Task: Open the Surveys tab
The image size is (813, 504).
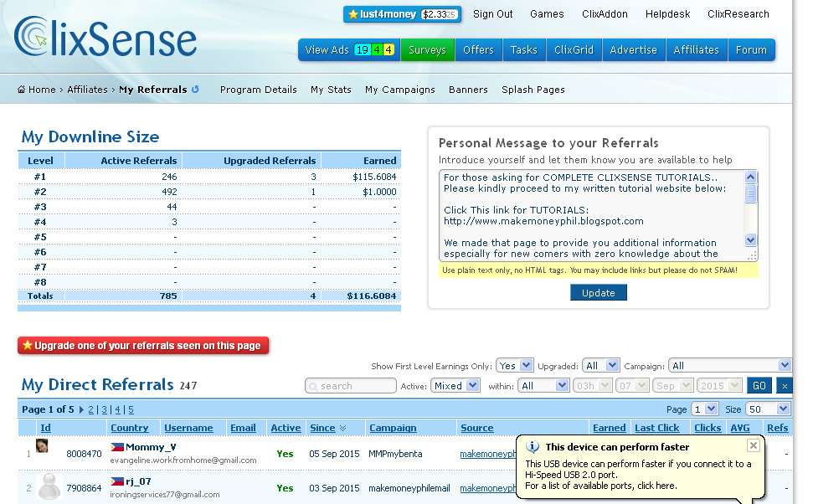Action: pyautogui.click(x=427, y=49)
